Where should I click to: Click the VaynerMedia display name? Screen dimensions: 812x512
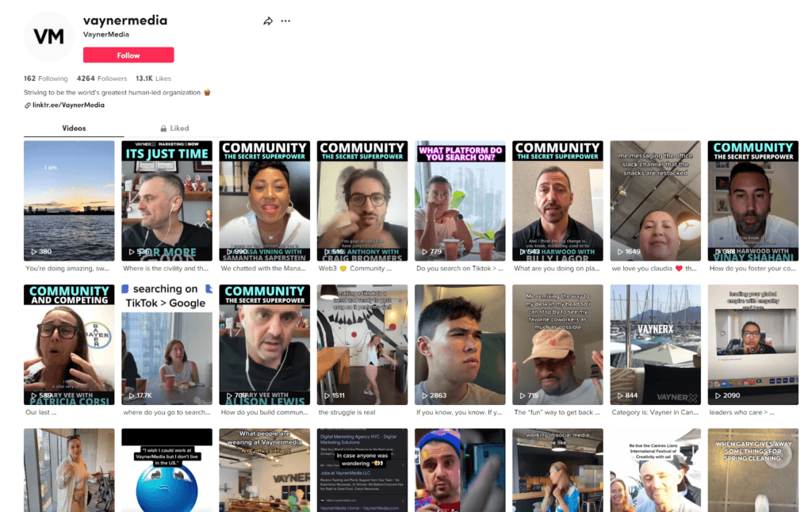click(x=106, y=35)
